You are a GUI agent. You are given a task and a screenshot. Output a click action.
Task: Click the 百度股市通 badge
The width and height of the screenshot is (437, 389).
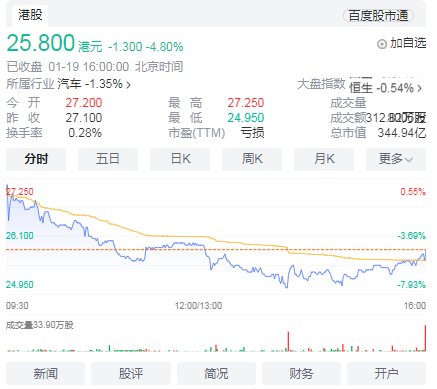point(378,16)
